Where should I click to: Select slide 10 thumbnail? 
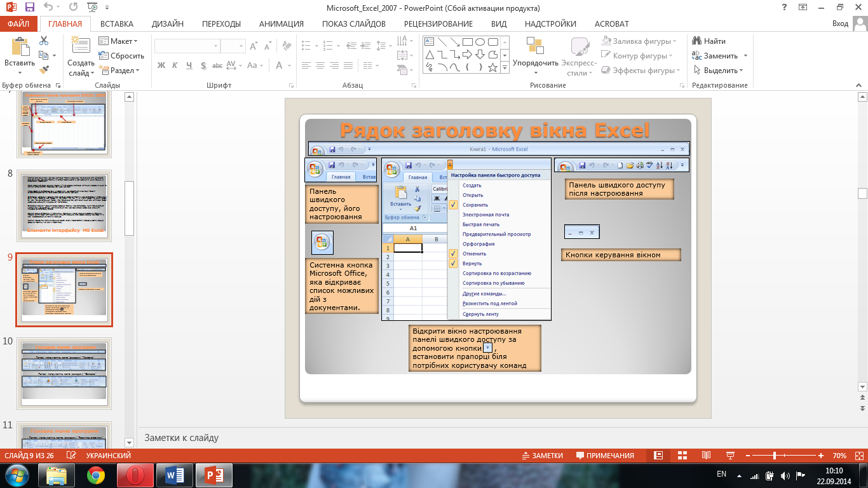64,373
